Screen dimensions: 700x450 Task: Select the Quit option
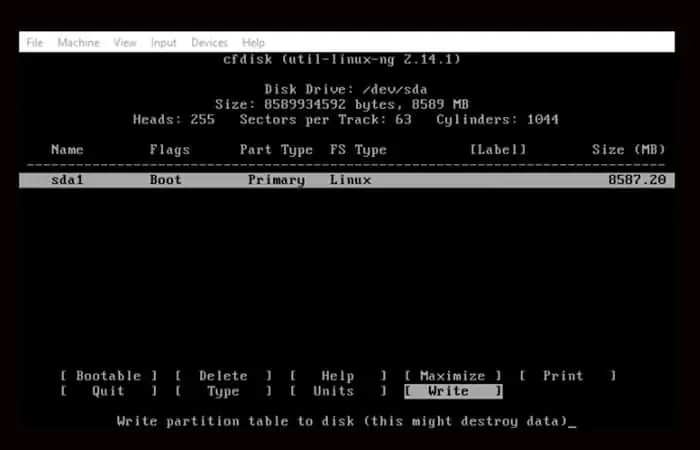tap(108, 391)
